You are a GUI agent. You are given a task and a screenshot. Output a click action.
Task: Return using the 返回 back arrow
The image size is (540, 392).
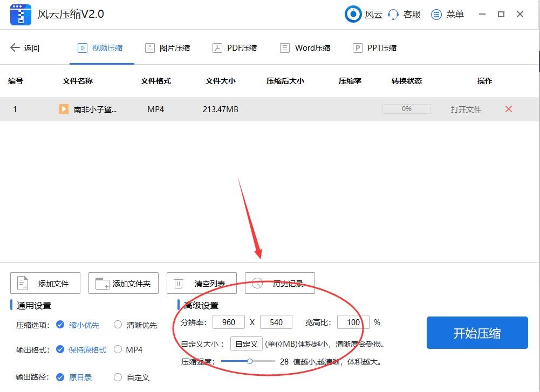tap(24, 47)
